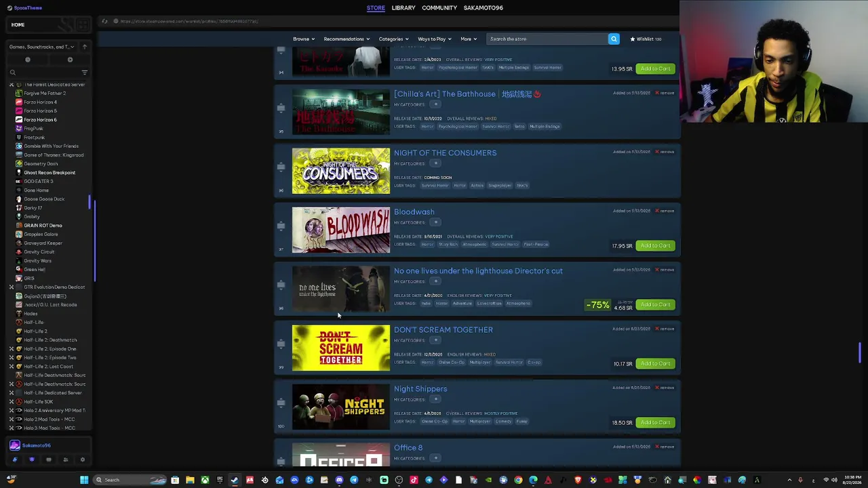The image size is (868, 488).
Task: Click the blue store search magnifier button
Action: point(614,39)
